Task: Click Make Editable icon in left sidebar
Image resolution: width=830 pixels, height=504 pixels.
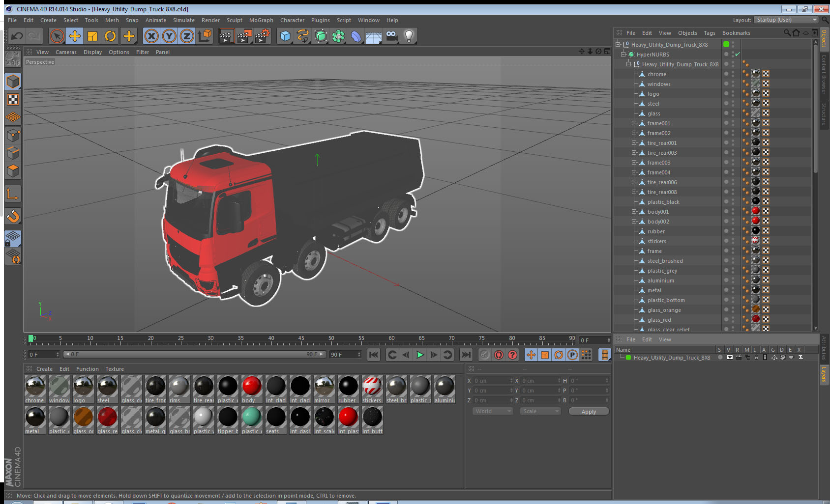Action: [x=13, y=59]
